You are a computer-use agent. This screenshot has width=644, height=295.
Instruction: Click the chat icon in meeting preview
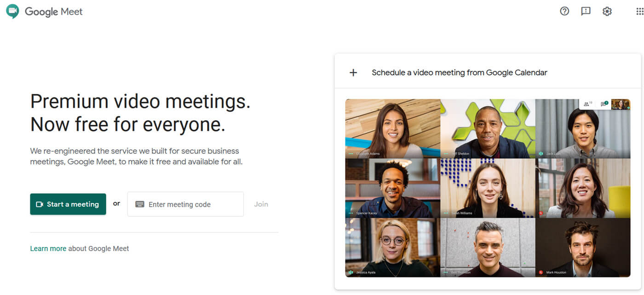pos(604,104)
